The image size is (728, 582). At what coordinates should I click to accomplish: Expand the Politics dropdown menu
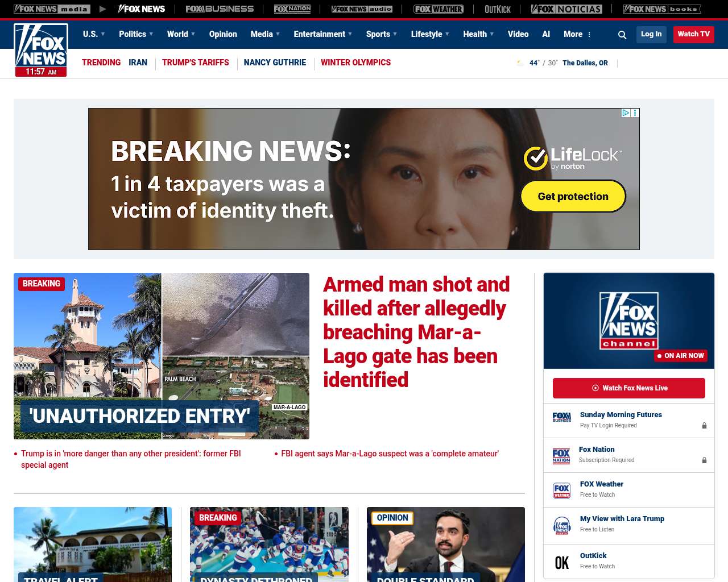(136, 34)
